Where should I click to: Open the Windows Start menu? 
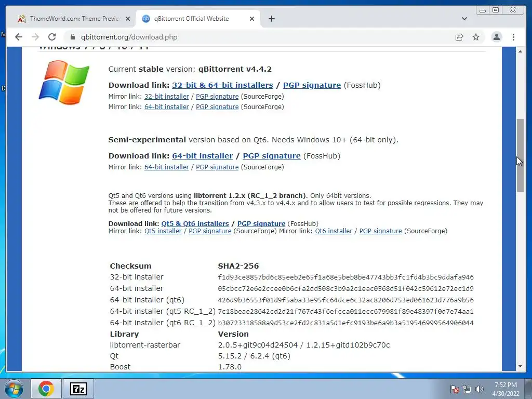click(x=14, y=389)
